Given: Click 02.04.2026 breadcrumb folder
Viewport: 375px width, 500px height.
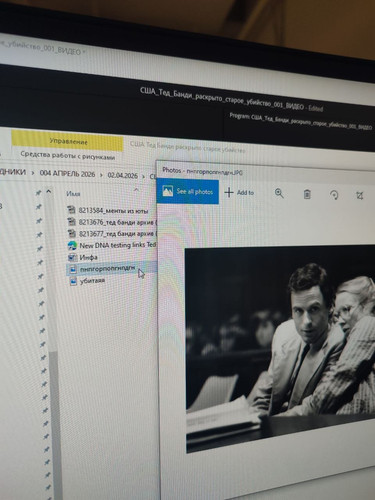Looking at the screenshot, I should [122, 175].
